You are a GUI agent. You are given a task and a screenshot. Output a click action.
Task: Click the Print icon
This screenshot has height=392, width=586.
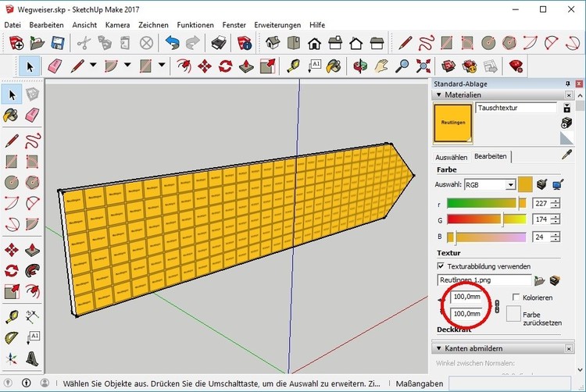click(219, 43)
